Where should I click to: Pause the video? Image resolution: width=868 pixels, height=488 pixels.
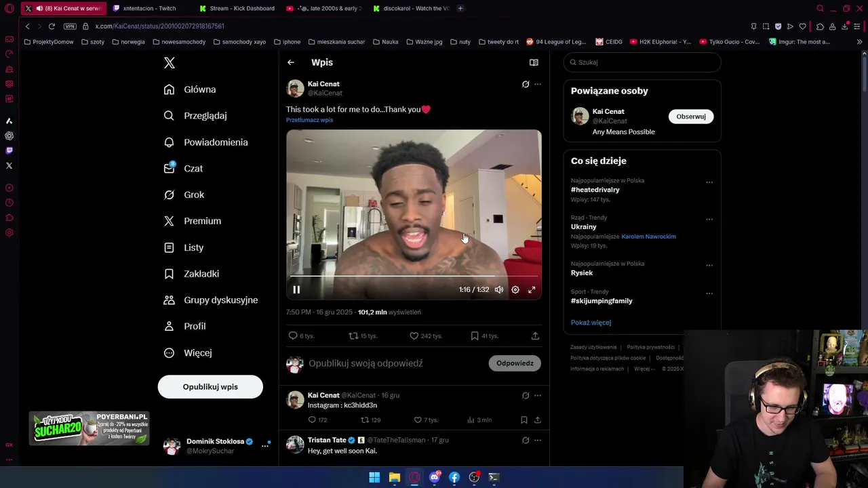coord(296,289)
